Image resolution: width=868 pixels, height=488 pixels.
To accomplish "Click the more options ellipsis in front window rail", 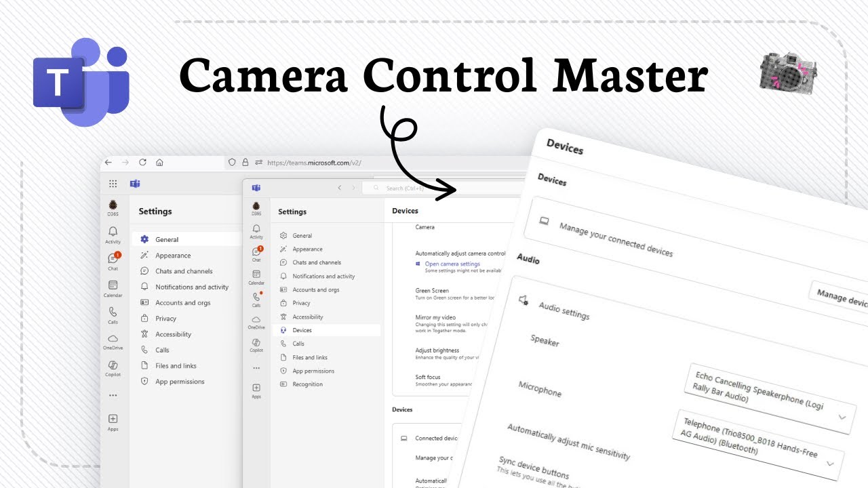I will tap(256, 367).
